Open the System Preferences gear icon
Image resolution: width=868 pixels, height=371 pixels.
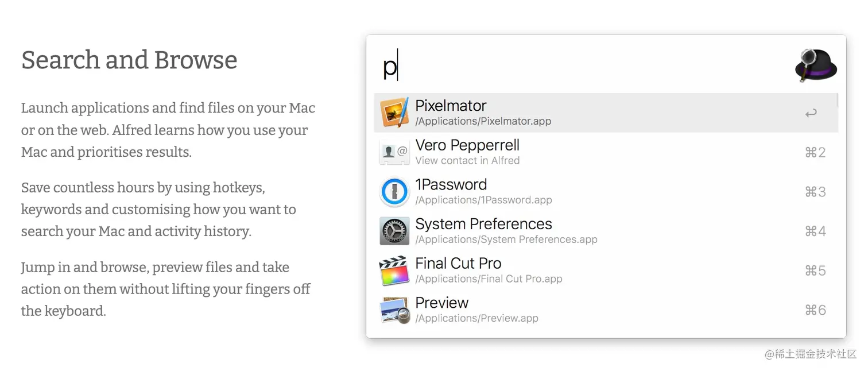pyautogui.click(x=394, y=231)
